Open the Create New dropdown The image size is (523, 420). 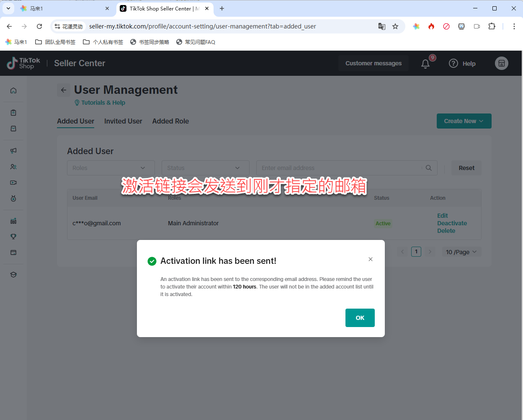click(x=464, y=121)
